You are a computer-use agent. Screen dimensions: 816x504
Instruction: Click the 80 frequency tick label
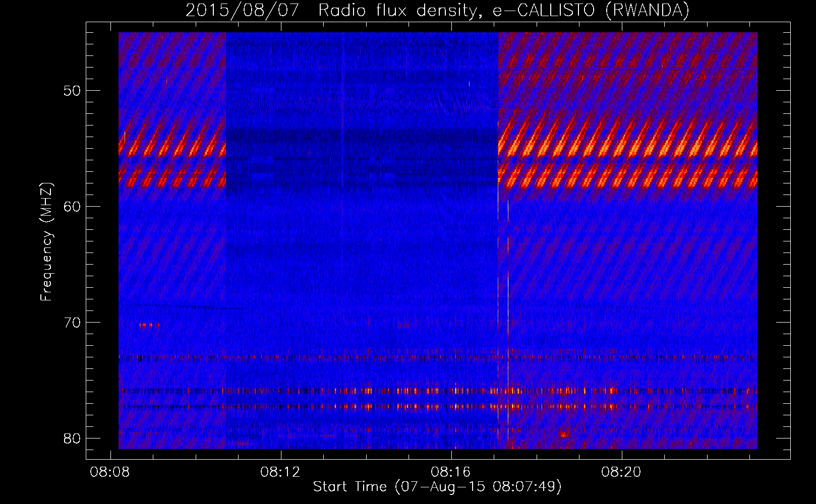tap(72, 438)
